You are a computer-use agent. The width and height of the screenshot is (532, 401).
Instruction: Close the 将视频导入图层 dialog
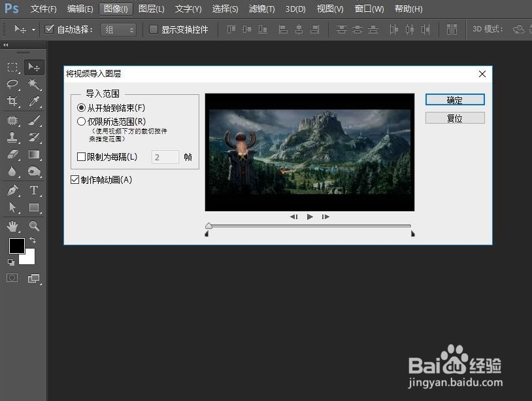[x=482, y=74]
